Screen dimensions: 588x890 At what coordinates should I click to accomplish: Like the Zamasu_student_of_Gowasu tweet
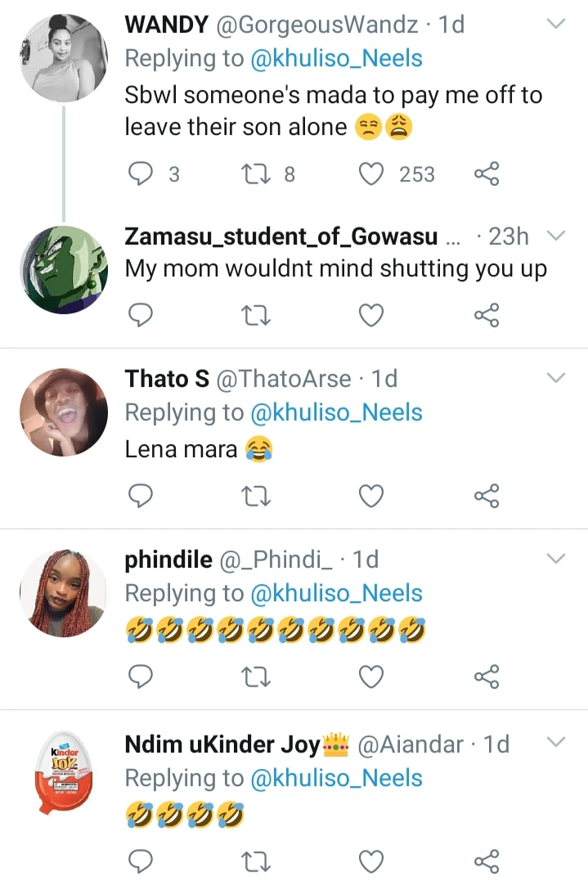[x=372, y=315]
